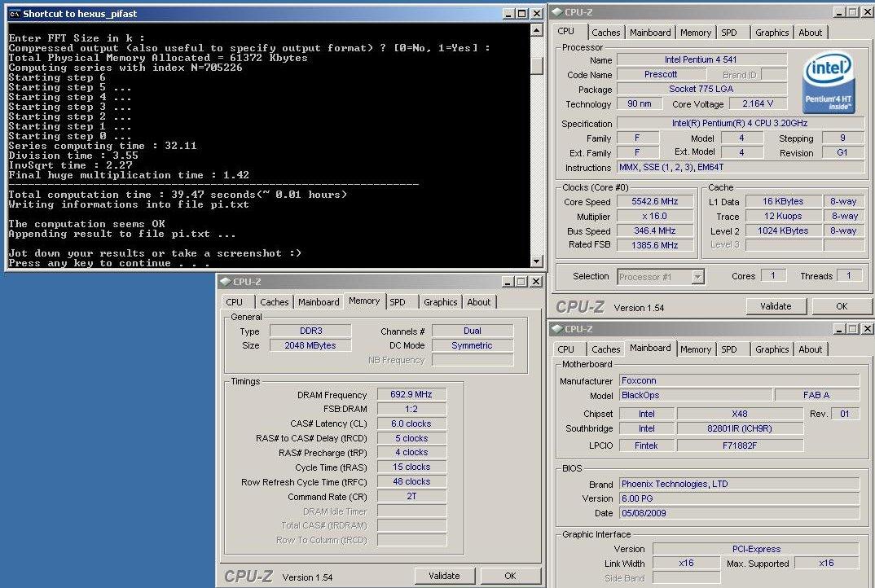Open Mainboard tab in the CPU-Z processor window
The height and width of the screenshot is (588, 875).
650,33
